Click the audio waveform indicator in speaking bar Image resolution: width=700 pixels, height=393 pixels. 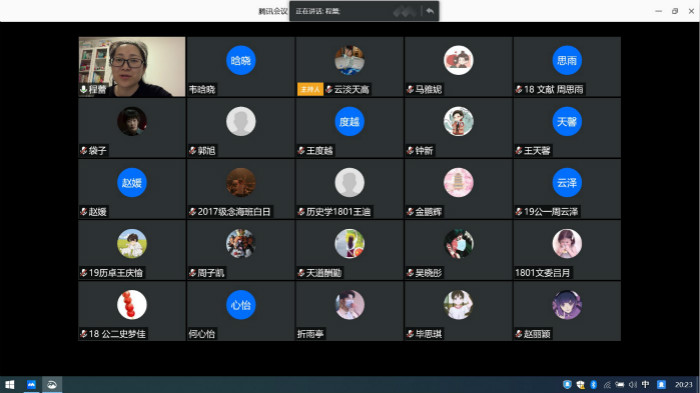[x=404, y=11]
